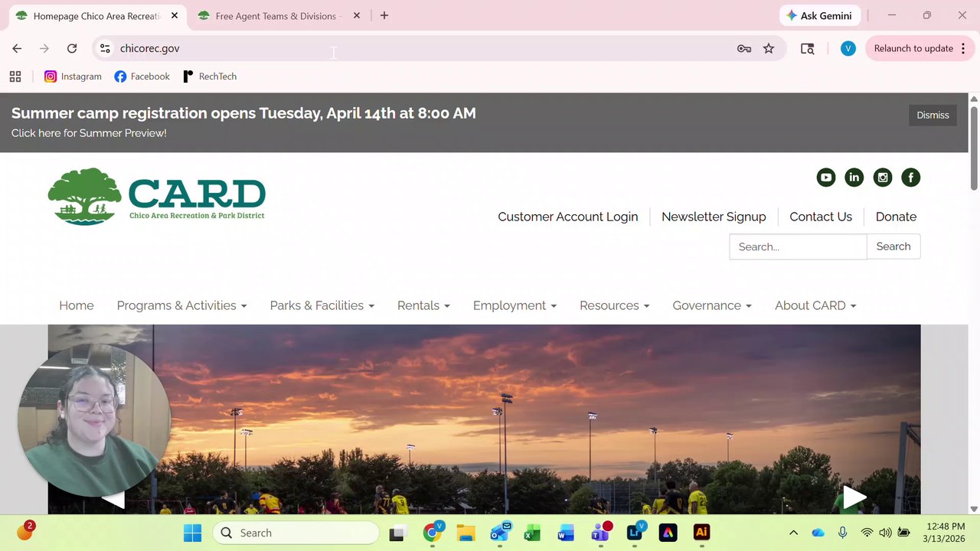
Task: Open the saved passwords key icon
Action: point(744,48)
